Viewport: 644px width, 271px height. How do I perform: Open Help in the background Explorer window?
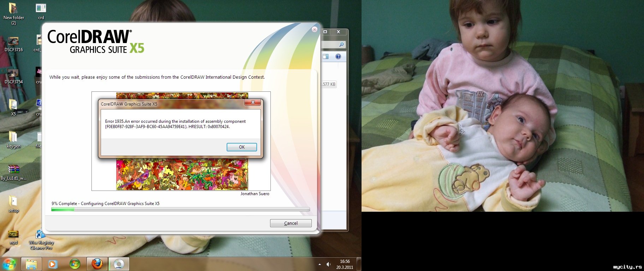tap(338, 56)
